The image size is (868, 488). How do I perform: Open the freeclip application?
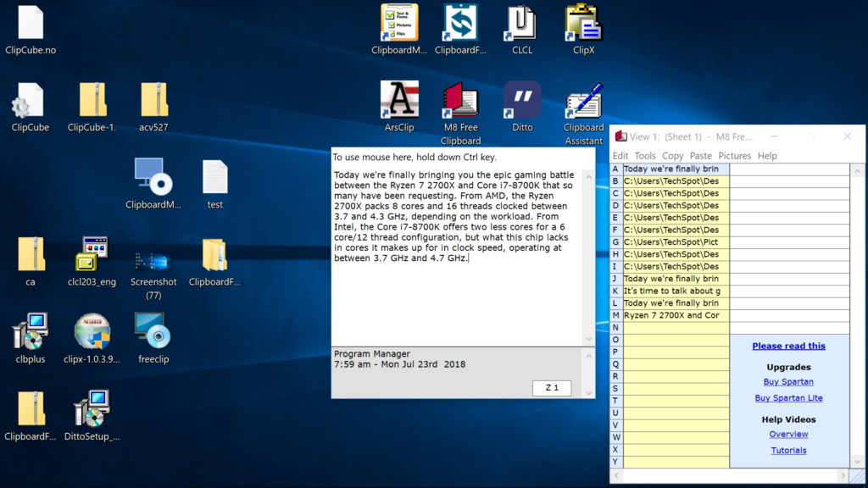pyautogui.click(x=153, y=330)
